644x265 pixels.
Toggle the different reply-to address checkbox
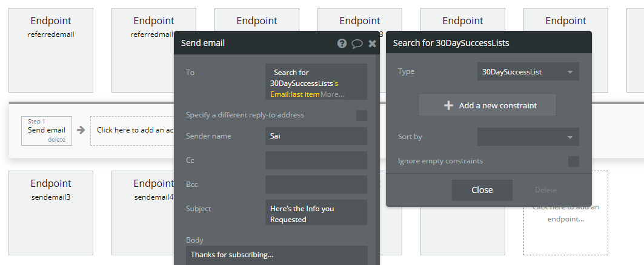pyautogui.click(x=362, y=116)
